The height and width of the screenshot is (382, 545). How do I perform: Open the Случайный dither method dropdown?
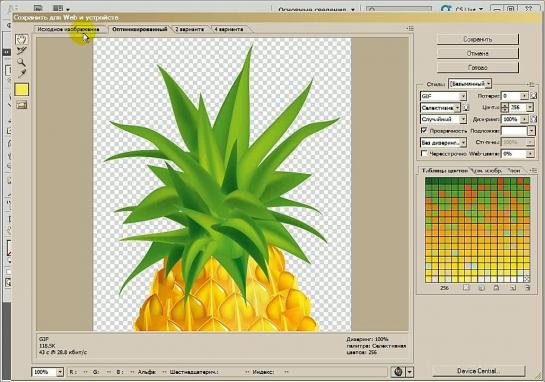tap(443, 119)
